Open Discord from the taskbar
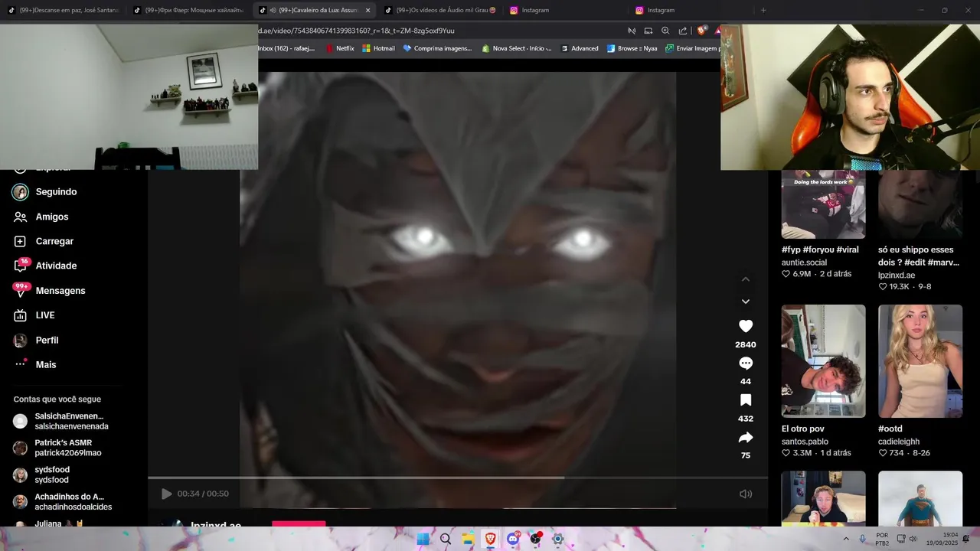The height and width of the screenshot is (551, 980). click(513, 539)
